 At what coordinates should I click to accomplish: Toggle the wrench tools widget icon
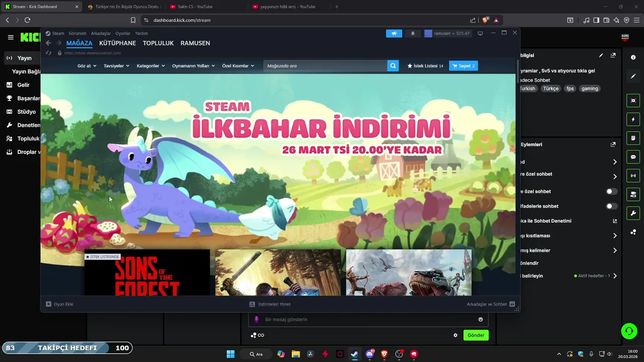pos(633,213)
